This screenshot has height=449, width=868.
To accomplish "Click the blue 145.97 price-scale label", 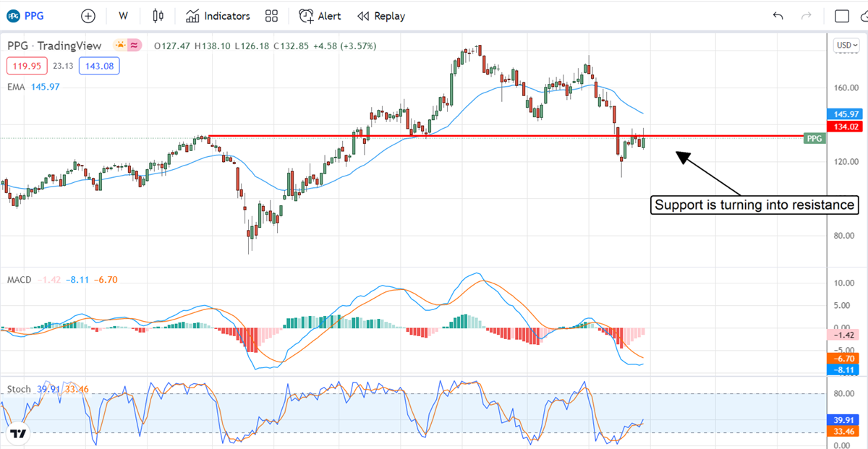I will [846, 114].
